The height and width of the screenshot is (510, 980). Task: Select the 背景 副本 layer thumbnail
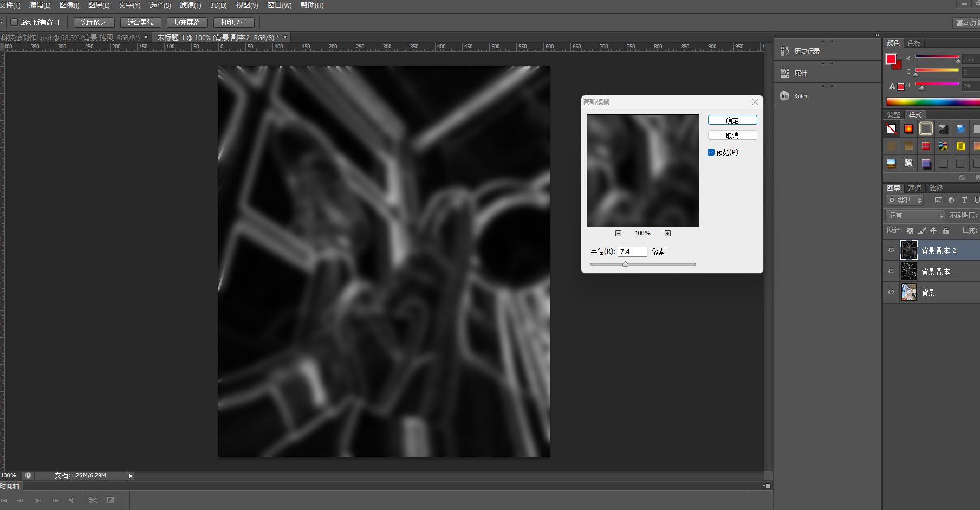909,272
